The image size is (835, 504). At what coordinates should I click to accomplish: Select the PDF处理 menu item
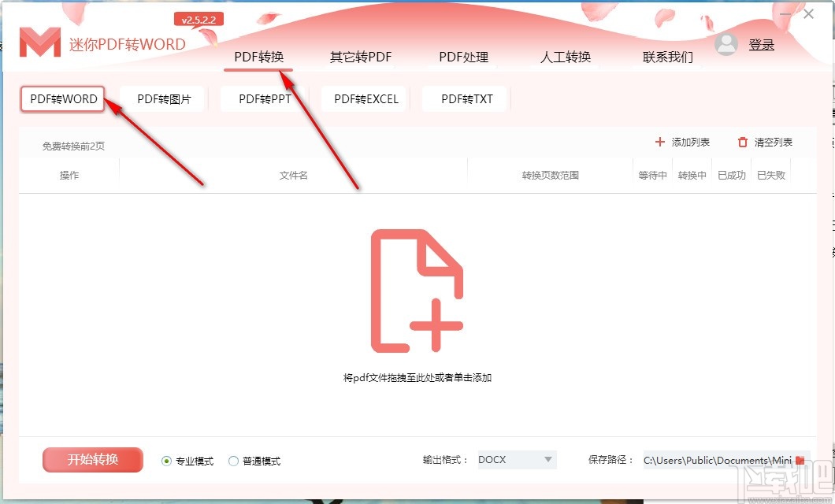coord(463,57)
